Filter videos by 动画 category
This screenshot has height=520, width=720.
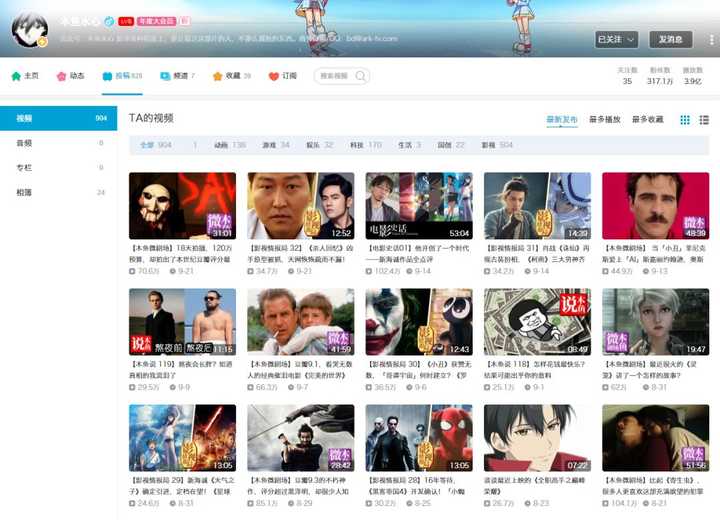tap(230, 145)
